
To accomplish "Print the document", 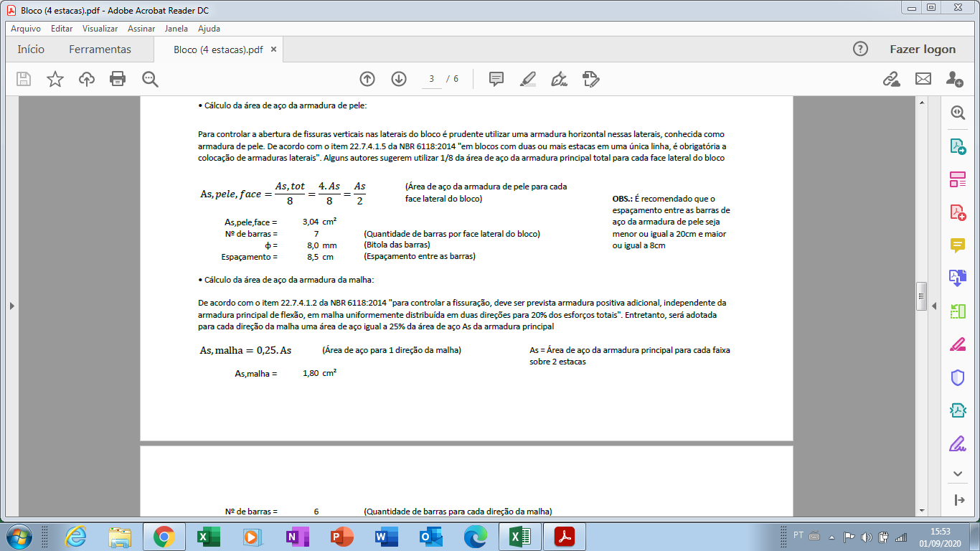I will point(118,79).
